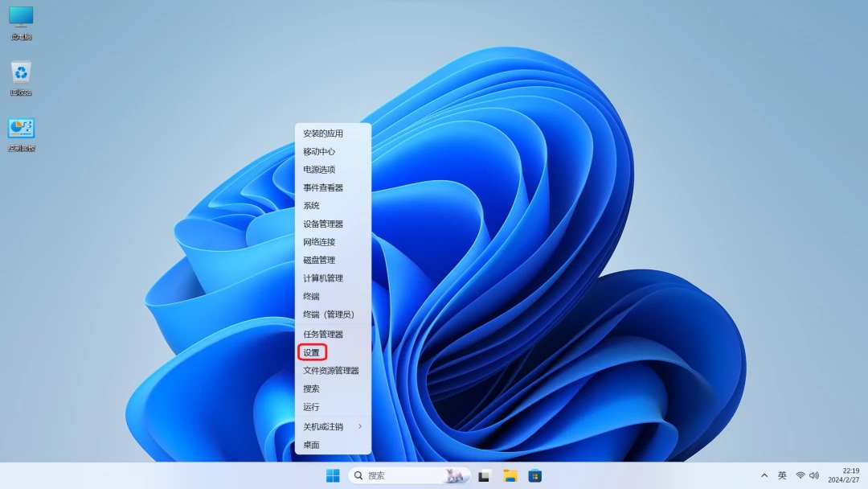Choose 移动中心 from the menu
Viewport: 868px width, 489px height.
(x=333, y=152)
